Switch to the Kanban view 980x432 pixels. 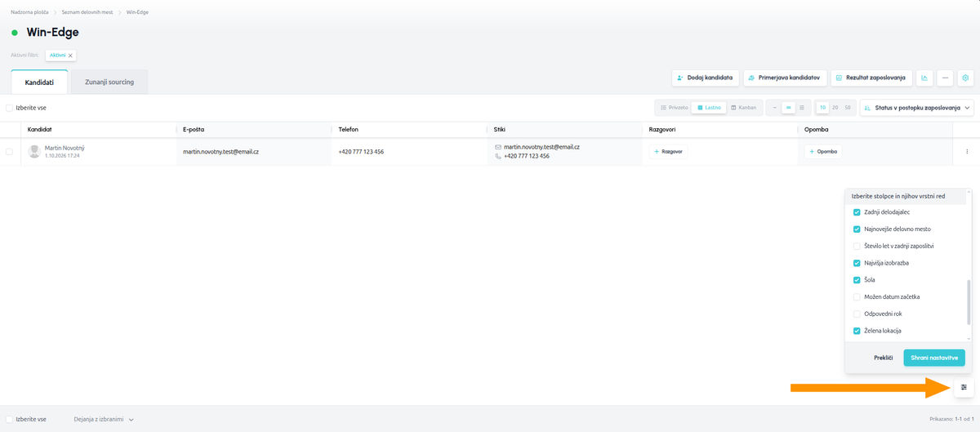click(743, 107)
